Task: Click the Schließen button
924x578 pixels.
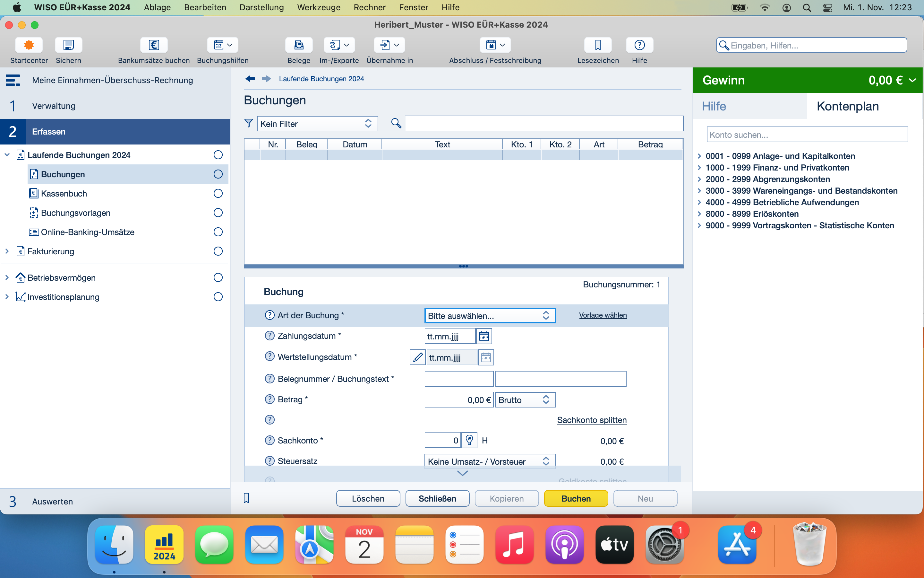Action: tap(438, 498)
